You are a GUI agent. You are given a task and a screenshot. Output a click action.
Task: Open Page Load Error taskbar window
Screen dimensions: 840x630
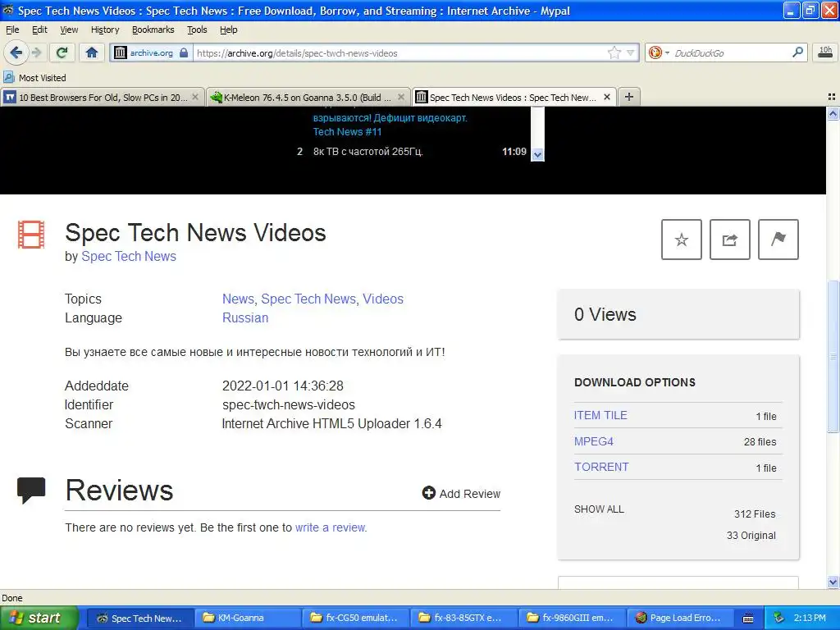pos(679,619)
